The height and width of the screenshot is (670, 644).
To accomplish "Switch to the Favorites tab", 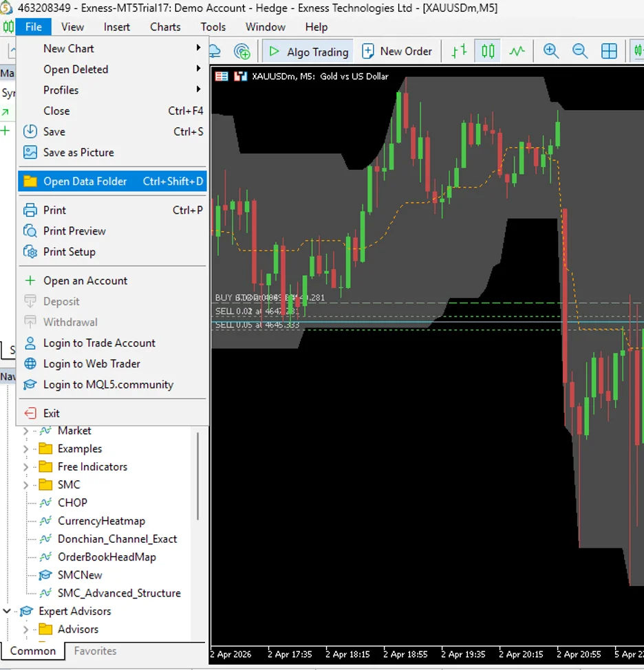I will (x=95, y=651).
